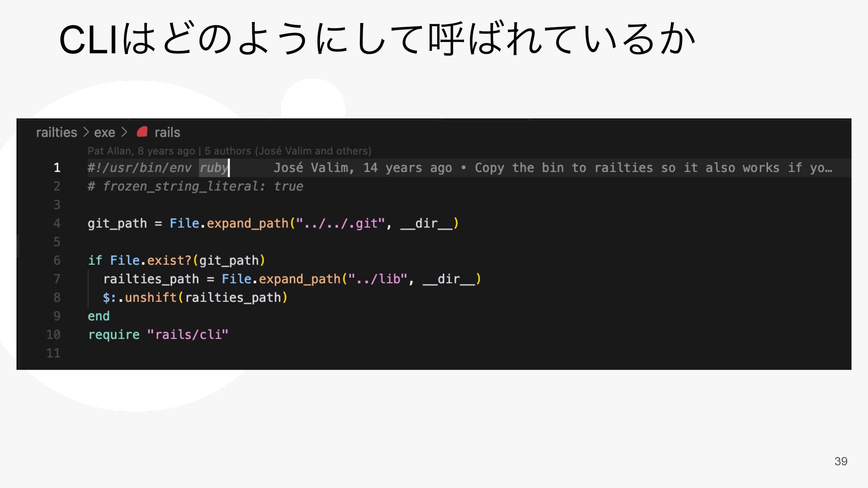868x488 pixels.
Task: Click the highlighted word 'ruby' on line 1
Action: [x=214, y=168]
